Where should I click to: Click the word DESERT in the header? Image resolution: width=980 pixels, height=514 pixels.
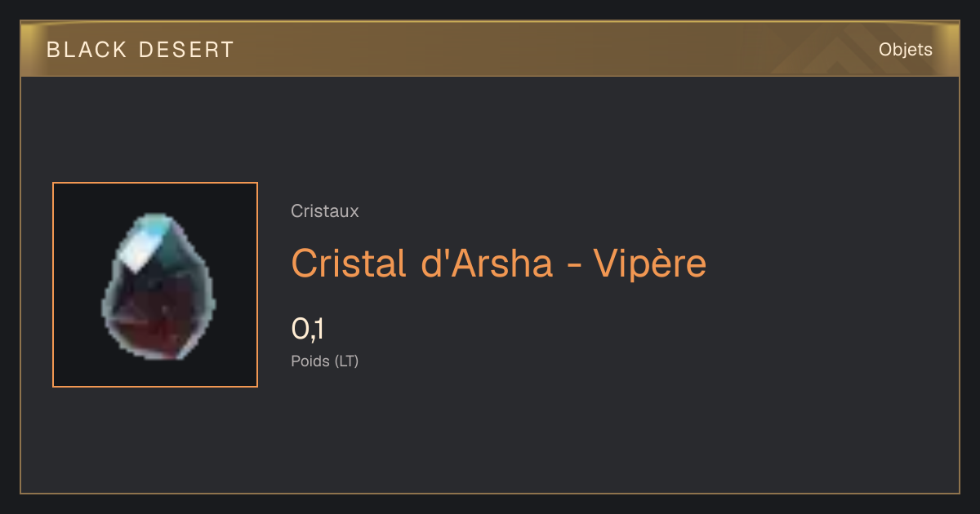pyautogui.click(x=187, y=50)
